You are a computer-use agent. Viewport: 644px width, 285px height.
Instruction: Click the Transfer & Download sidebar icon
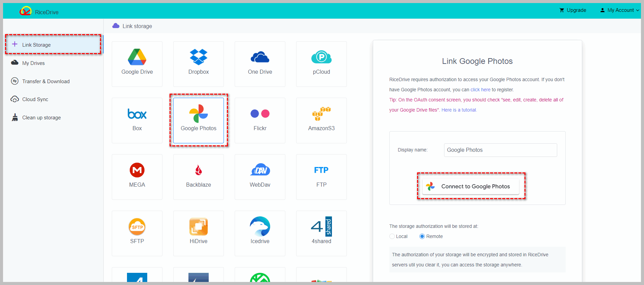(15, 81)
